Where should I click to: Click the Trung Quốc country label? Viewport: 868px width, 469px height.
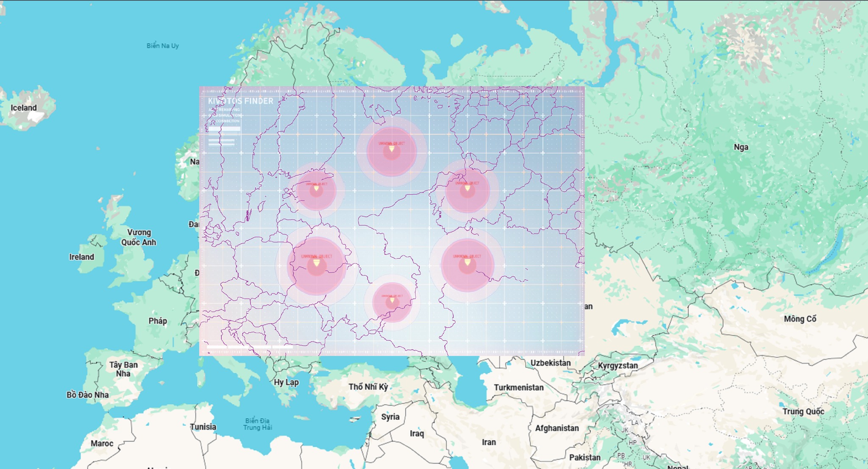[x=803, y=411]
